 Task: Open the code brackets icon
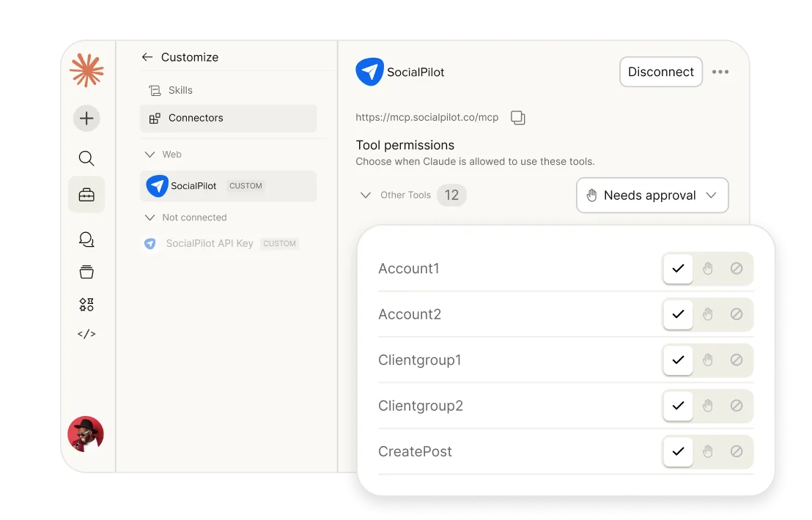(86, 334)
